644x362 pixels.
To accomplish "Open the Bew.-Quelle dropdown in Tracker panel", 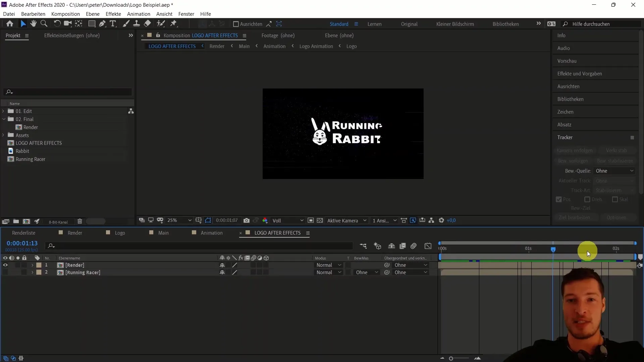I will (614, 171).
